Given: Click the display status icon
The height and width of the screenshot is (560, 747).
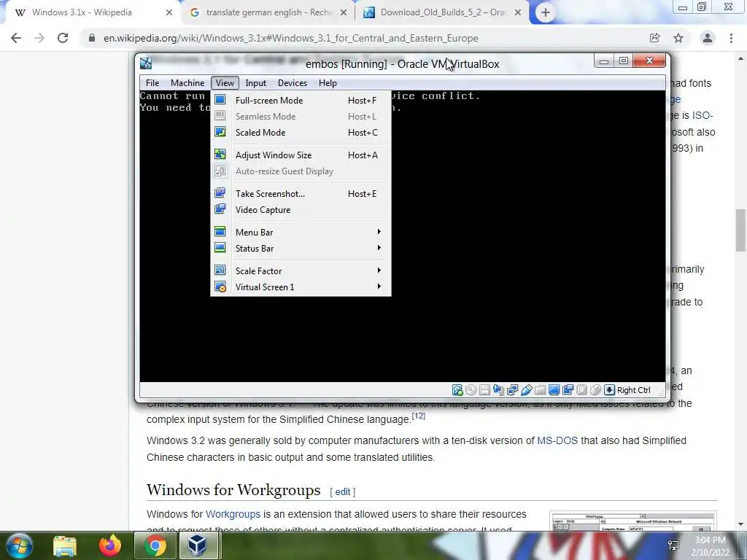Looking at the screenshot, I should point(554,390).
